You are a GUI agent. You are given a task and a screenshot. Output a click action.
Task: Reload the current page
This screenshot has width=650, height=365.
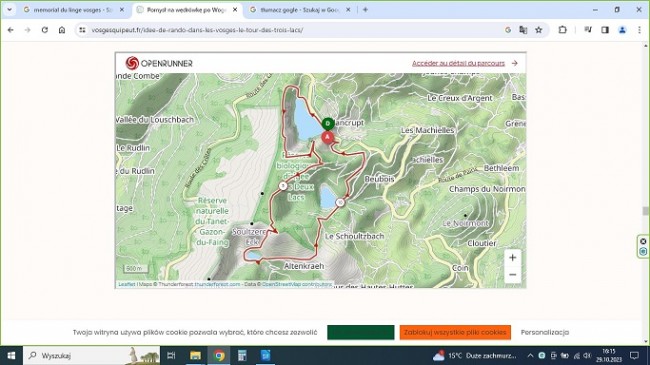tap(45, 30)
